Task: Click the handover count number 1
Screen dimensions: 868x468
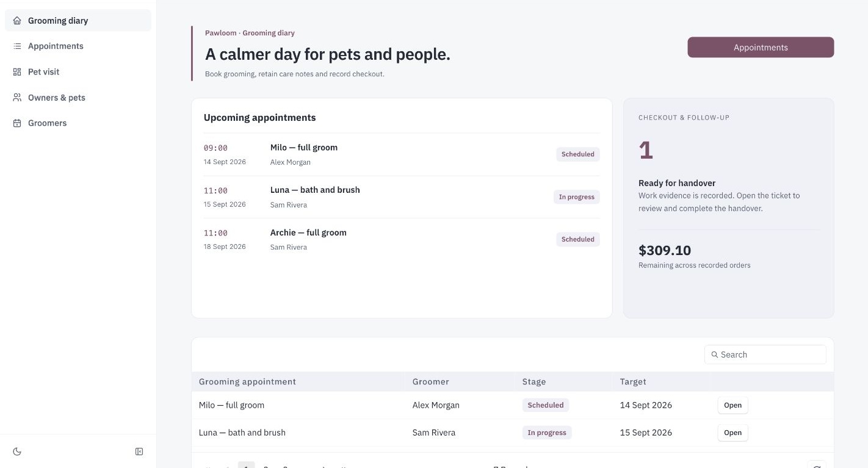Action: (646, 150)
